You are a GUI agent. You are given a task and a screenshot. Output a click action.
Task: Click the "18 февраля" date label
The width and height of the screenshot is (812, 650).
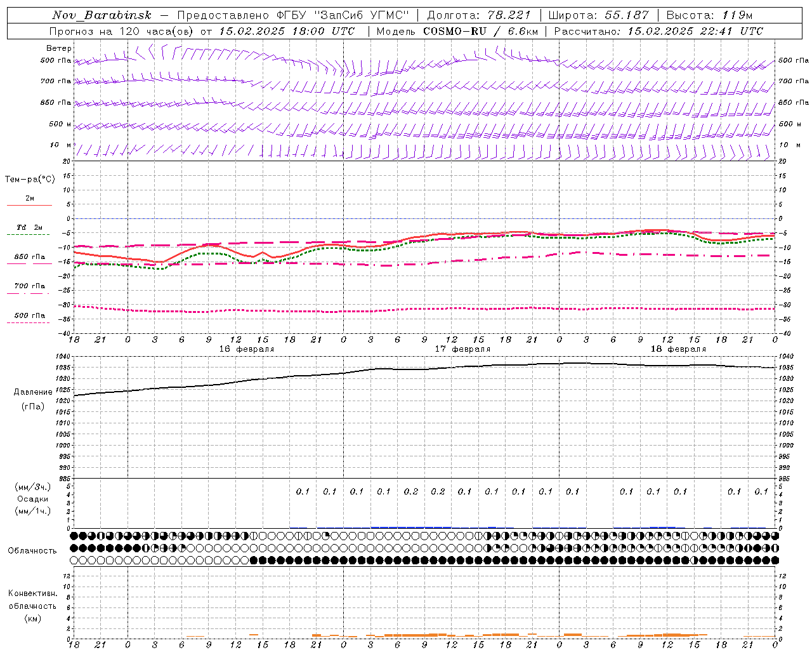point(678,349)
